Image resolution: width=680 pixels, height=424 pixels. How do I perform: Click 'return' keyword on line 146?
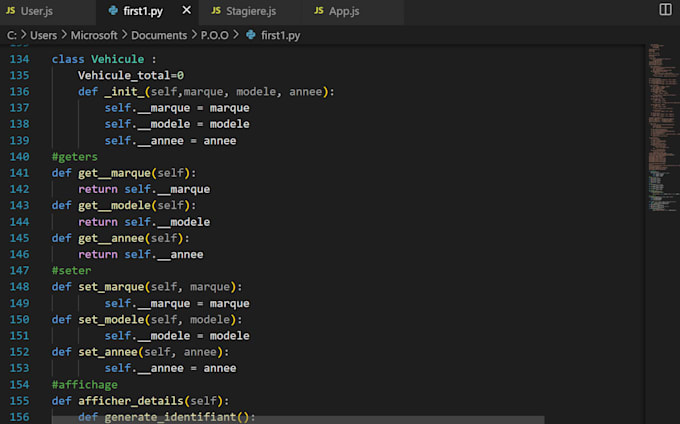[x=98, y=254]
